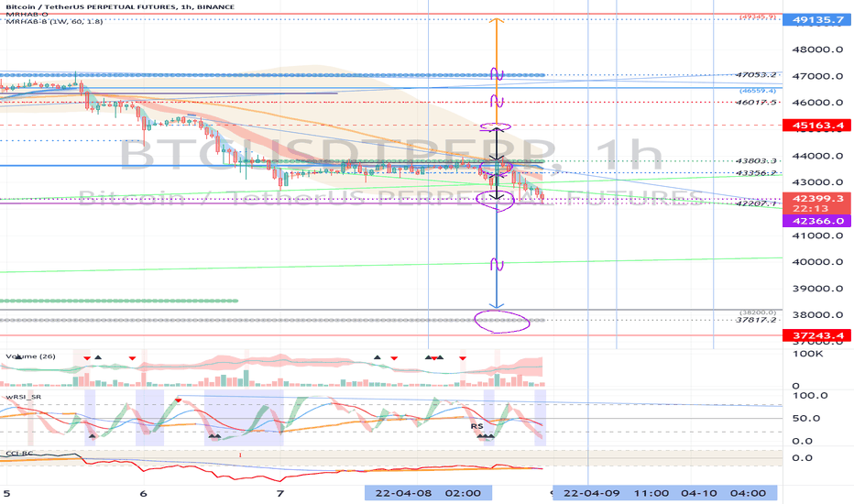Screen dimensions: 854x504
Task: Click the 40000.0 price axis tick
Action: point(817,262)
